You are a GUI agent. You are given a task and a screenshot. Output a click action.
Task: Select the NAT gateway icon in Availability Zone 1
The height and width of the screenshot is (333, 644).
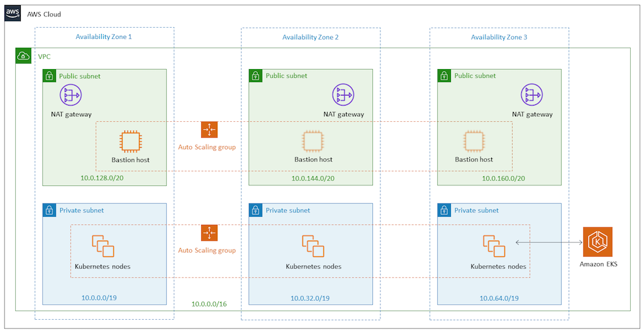coord(70,95)
